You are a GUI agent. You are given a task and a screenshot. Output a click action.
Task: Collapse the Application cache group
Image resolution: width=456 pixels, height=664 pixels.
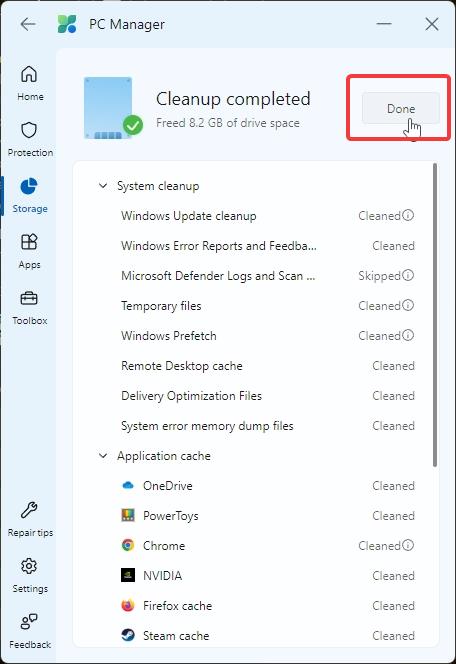point(103,456)
